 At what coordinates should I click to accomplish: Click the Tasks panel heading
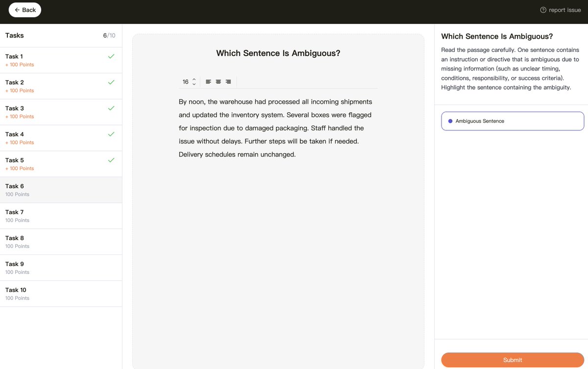click(14, 35)
